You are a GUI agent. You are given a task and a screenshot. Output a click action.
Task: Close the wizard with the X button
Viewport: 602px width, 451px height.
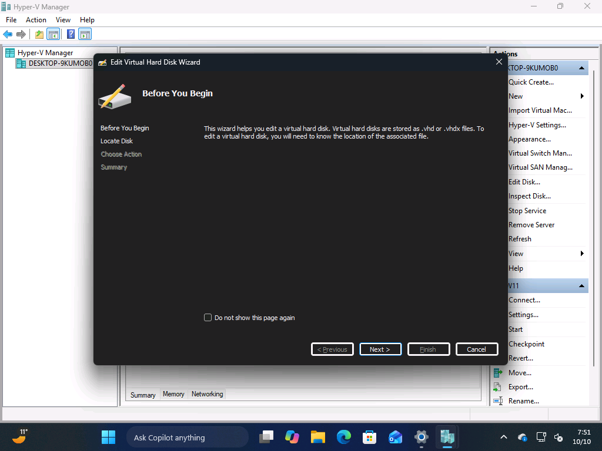499,62
